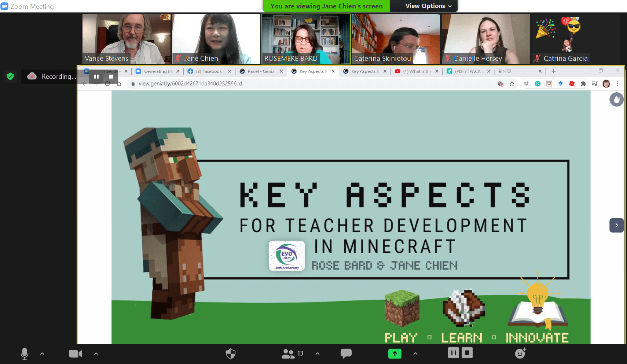Image resolution: width=627 pixels, height=364 pixels.
Task: Open the View Options dropdown
Action: (x=428, y=6)
